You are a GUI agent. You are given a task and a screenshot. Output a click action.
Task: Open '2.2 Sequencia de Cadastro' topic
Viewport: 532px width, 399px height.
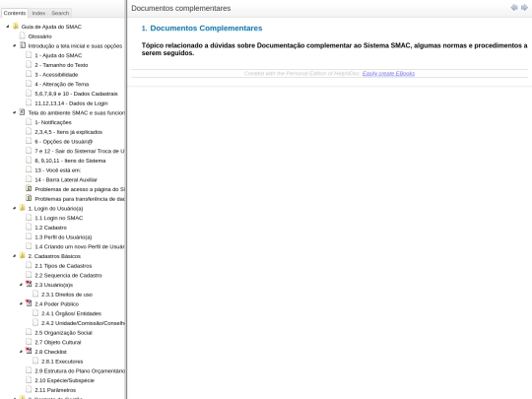[68, 275]
